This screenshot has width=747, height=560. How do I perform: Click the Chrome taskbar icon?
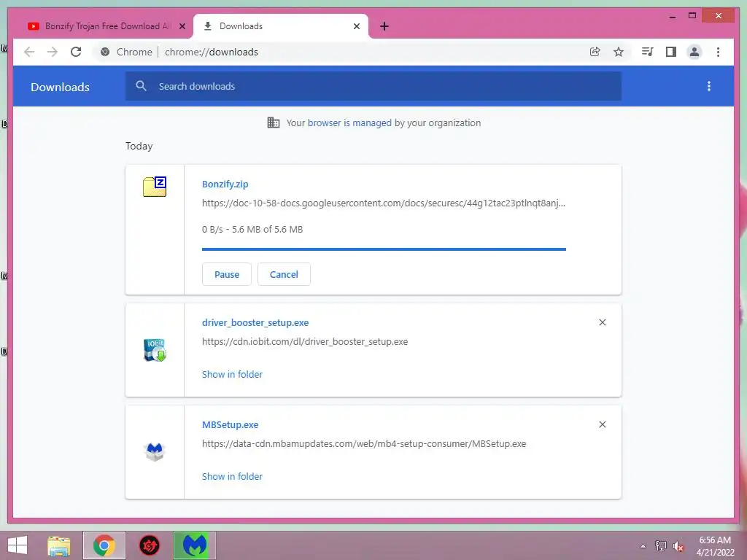coord(104,545)
